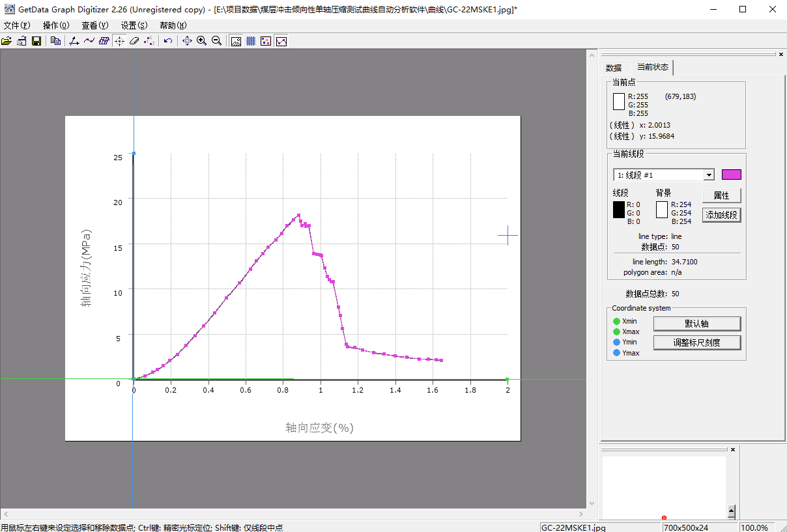This screenshot has width=787, height=532.
Task: Select the auto trace lines tool
Action: point(89,41)
